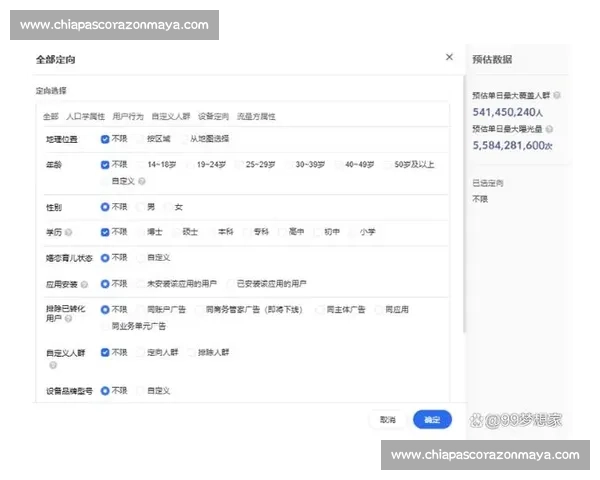Select 不限 radio in 性别 row
The image size is (600, 480).
[x=105, y=207]
